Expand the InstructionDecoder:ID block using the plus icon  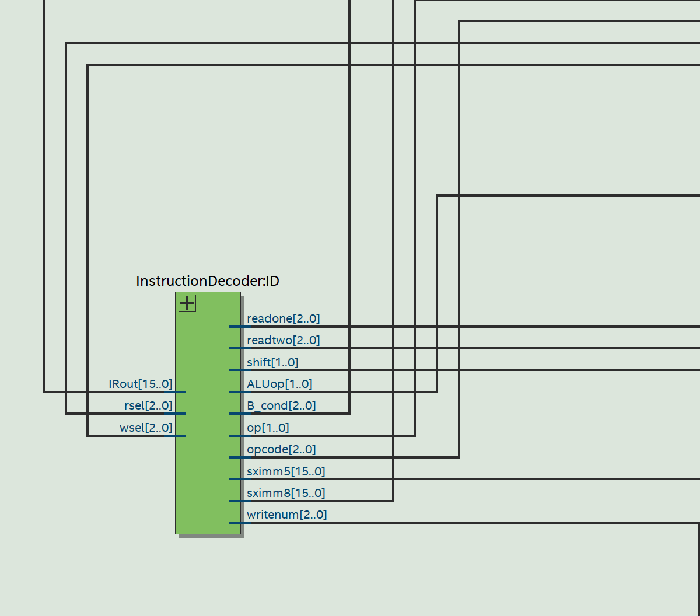click(187, 303)
